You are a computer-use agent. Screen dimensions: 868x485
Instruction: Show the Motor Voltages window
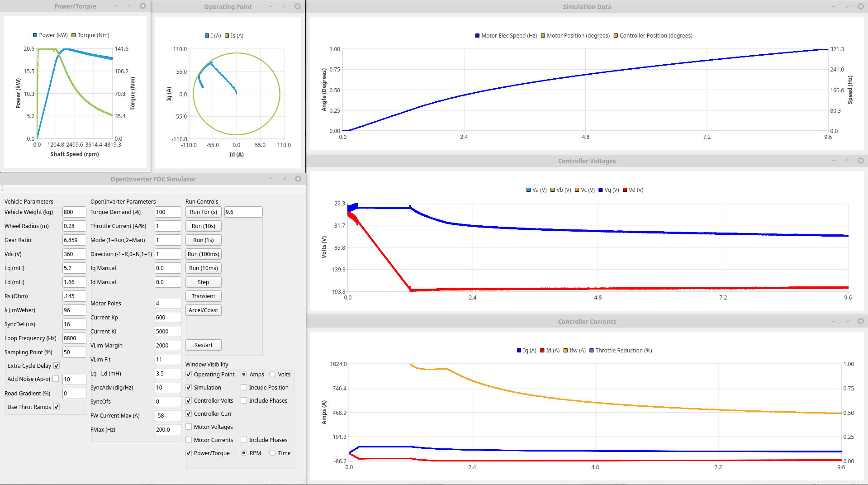189,427
